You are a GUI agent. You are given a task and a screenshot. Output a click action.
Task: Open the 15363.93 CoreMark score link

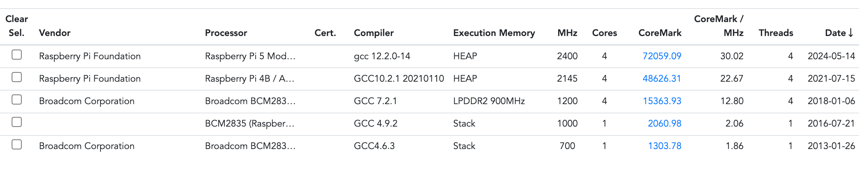662,101
